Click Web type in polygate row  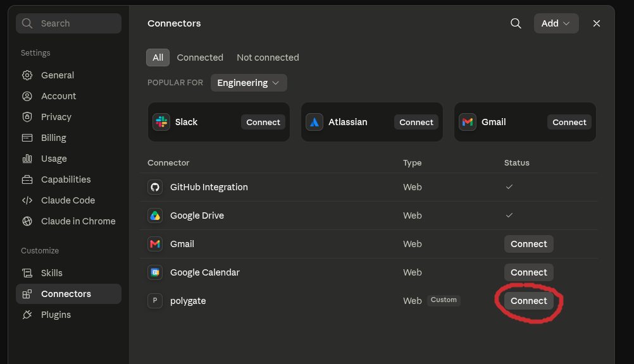click(412, 301)
